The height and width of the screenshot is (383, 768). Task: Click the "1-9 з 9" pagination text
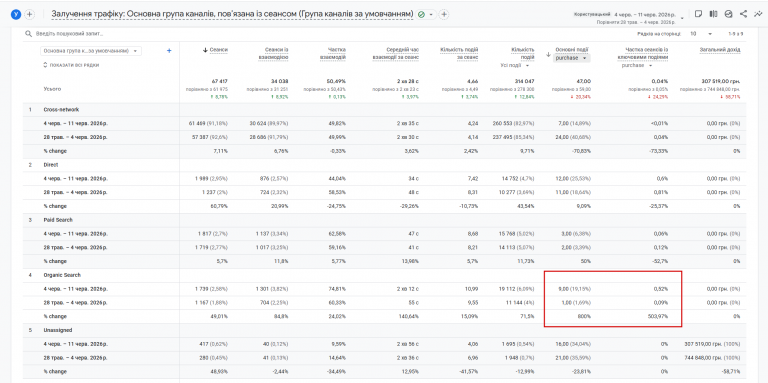[x=737, y=34]
